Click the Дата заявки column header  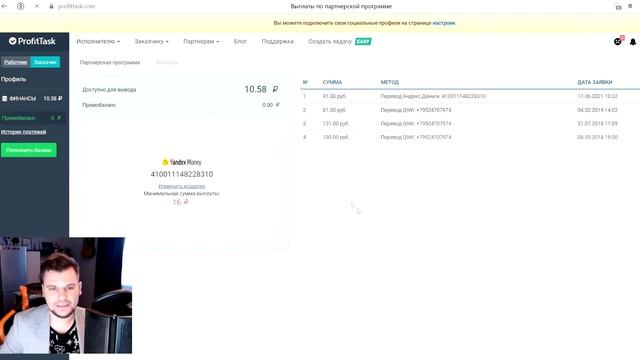595,82
